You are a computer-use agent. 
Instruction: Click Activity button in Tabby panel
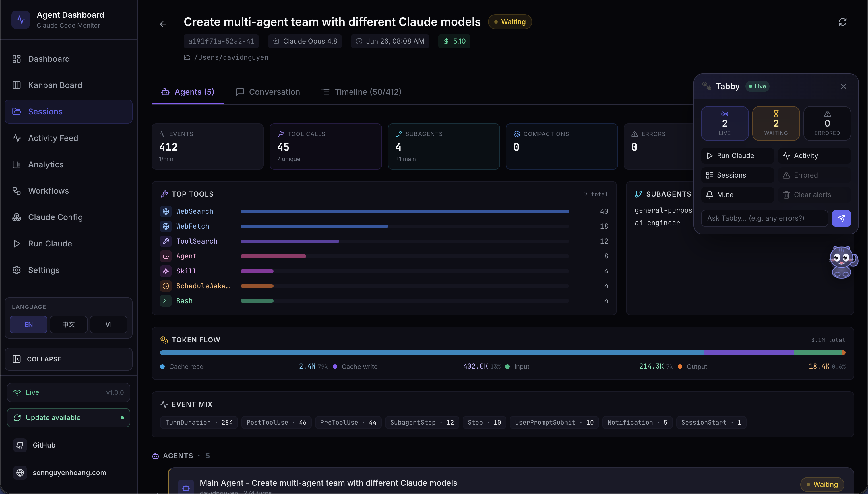click(814, 156)
